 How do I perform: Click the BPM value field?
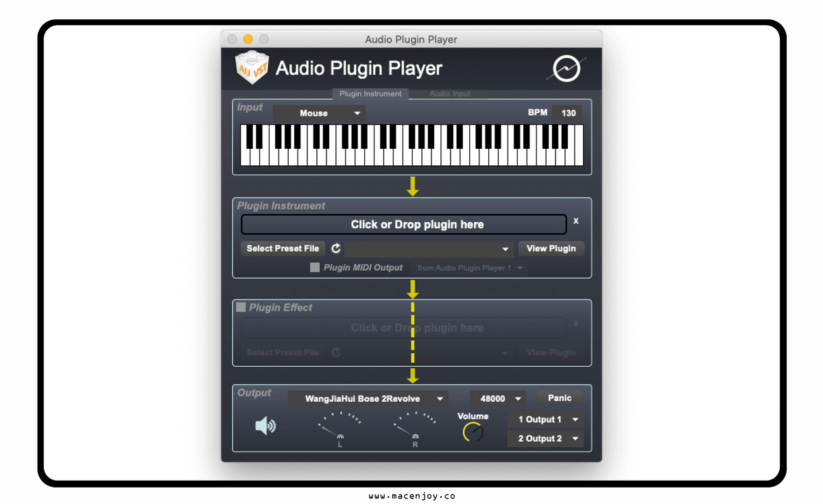[568, 113]
